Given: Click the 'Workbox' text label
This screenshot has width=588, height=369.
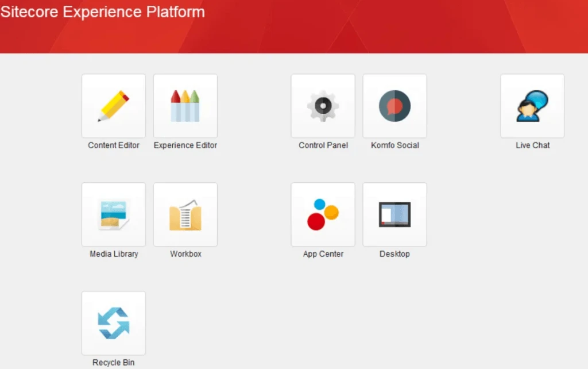Looking at the screenshot, I should tap(185, 254).
